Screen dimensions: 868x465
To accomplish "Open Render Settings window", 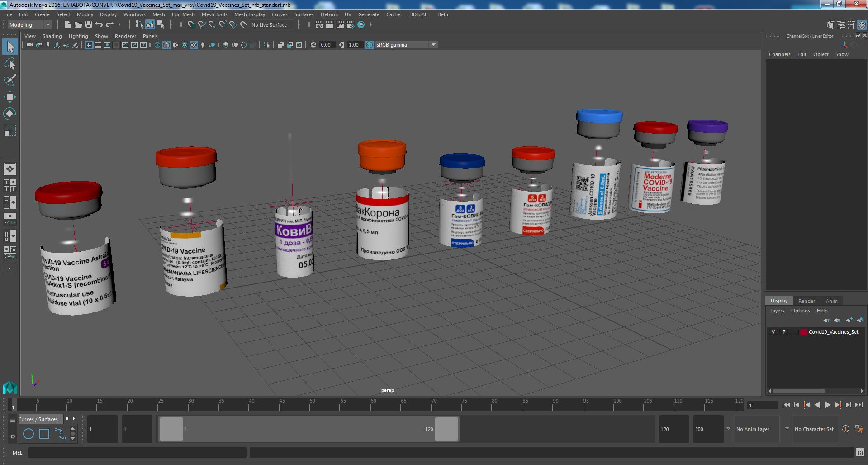I will point(351,25).
